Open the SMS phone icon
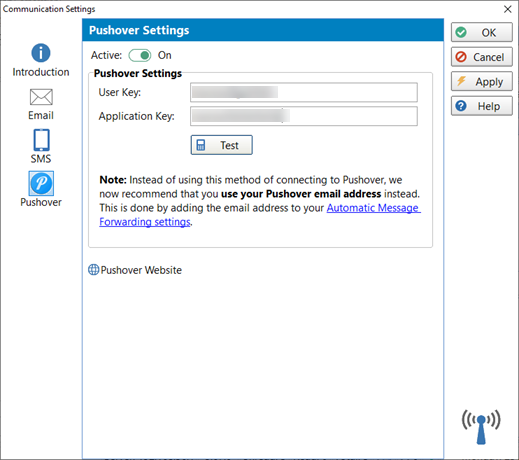The height and width of the screenshot is (460, 519). click(x=41, y=140)
